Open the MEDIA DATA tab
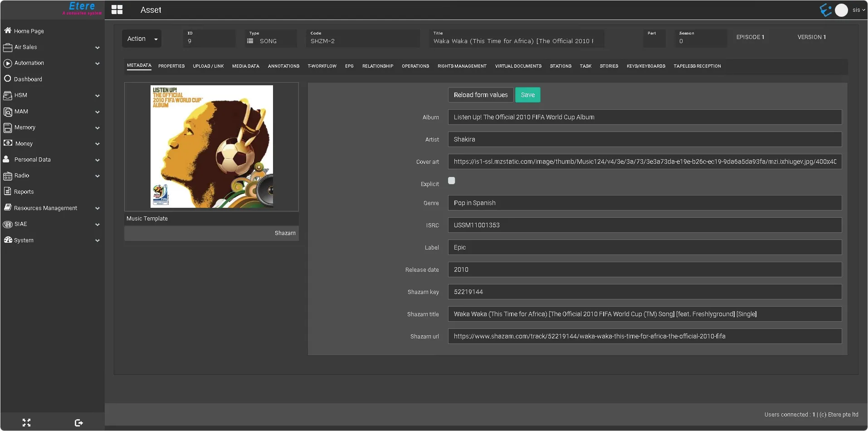The height and width of the screenshot is (431, 868). point(246,66)
